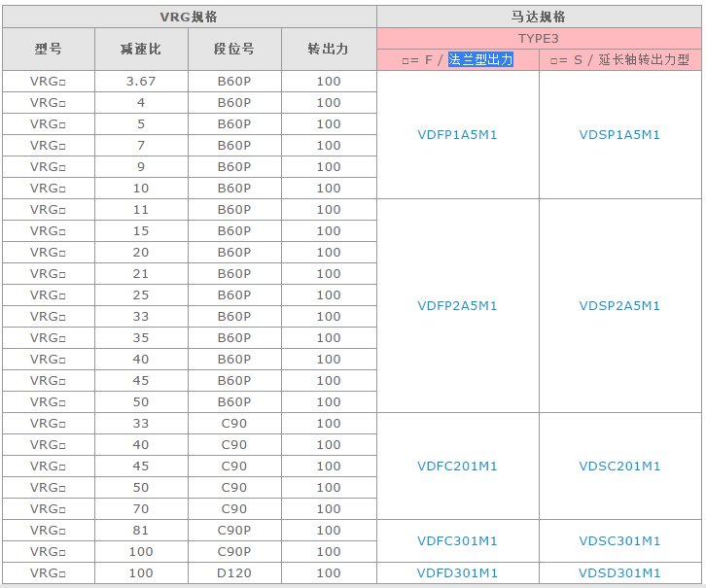Follow the VDFP2A5M1 link
This screenshot has width=706, height=588.
tap(457, 305)
